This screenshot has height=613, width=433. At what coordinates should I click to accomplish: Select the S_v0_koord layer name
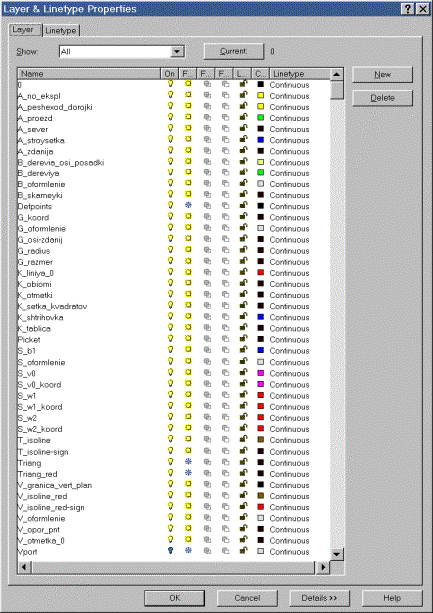(x=39, y=385)
